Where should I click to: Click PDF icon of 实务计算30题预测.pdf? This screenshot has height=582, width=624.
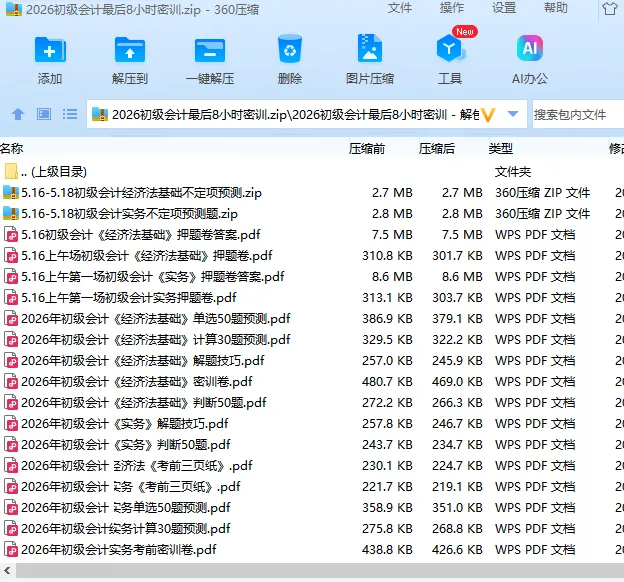(x=11, y=528)
